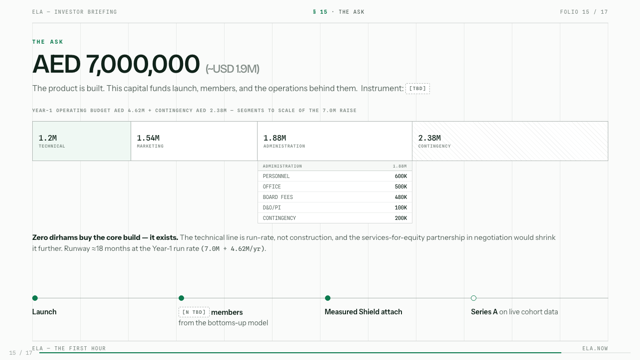Select the hollow Series A milestone marker
This screenshot has height=360, width=640.
[473, 298]
